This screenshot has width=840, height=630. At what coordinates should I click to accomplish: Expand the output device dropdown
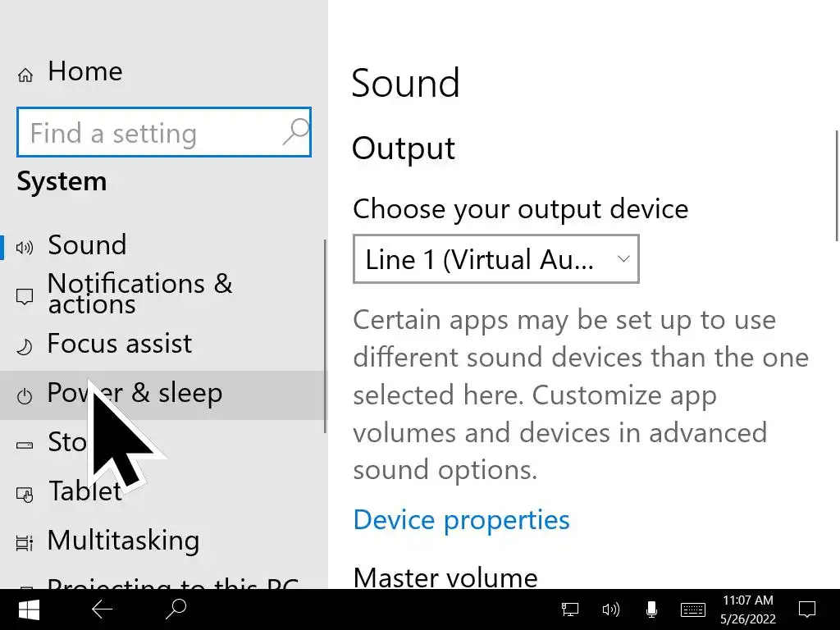496,258
